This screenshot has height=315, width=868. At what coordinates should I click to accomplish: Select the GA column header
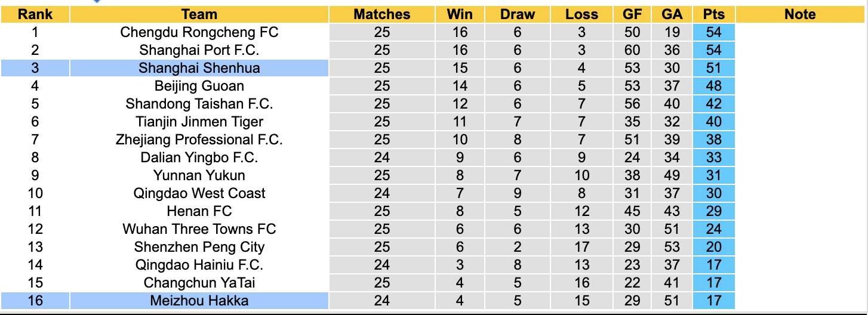tap(672, 14)
